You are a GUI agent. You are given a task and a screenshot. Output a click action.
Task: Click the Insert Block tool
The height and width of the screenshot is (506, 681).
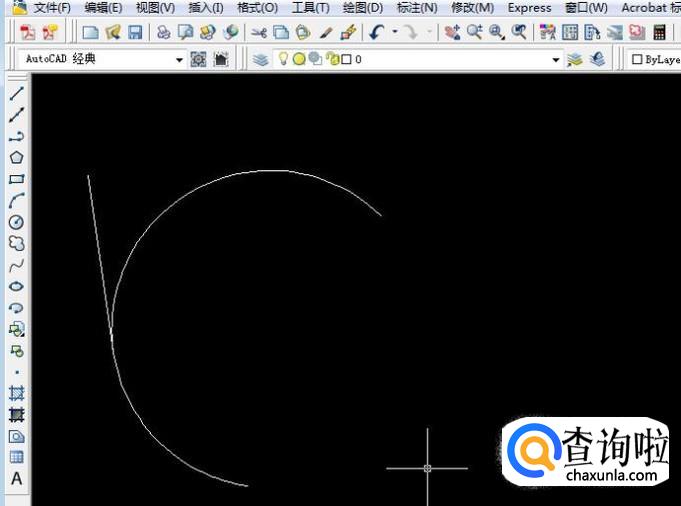coord(17,329)
